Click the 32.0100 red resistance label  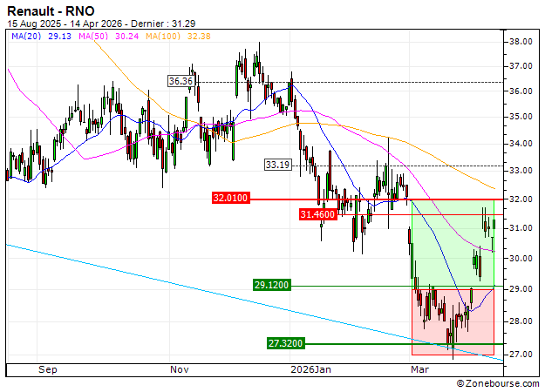tap(231, 198)
